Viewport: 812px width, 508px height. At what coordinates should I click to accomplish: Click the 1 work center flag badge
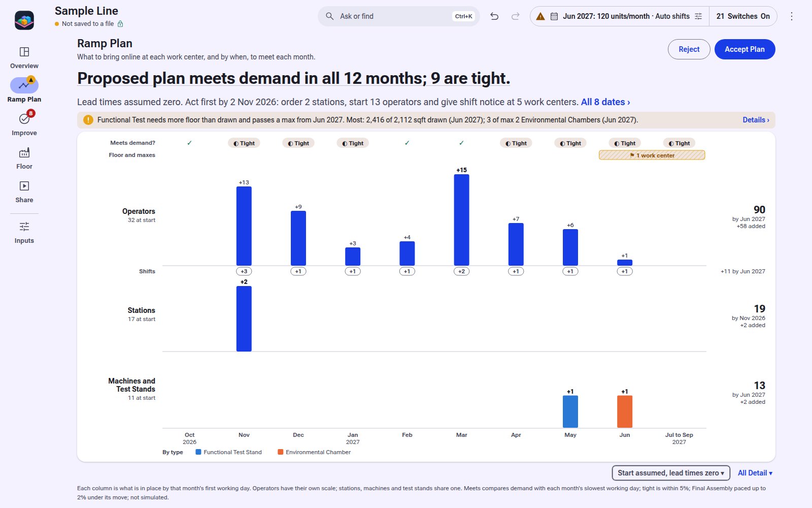pos(652,155)
